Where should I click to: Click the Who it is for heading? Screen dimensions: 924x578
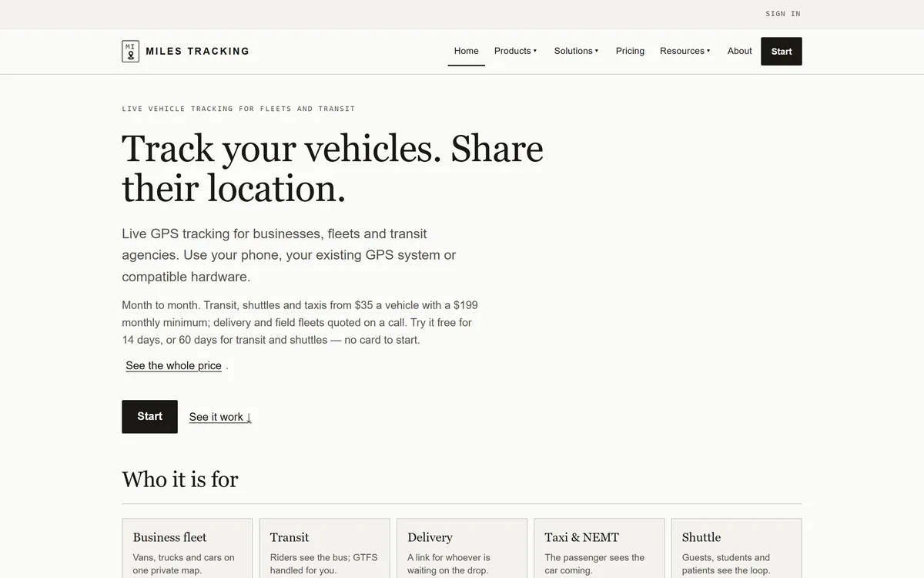[x=180, y=479]
